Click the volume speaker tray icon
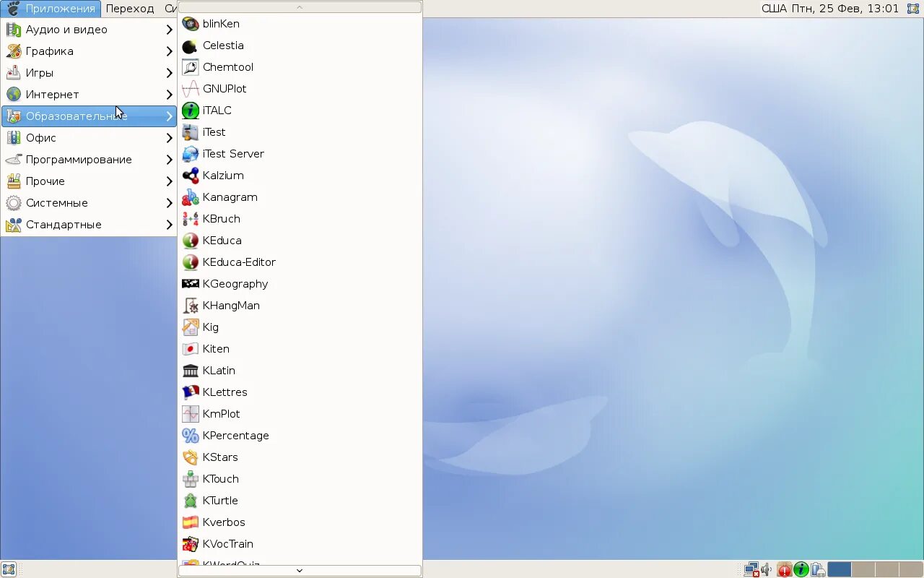924x578 pixels. click(x=767, y=569)
